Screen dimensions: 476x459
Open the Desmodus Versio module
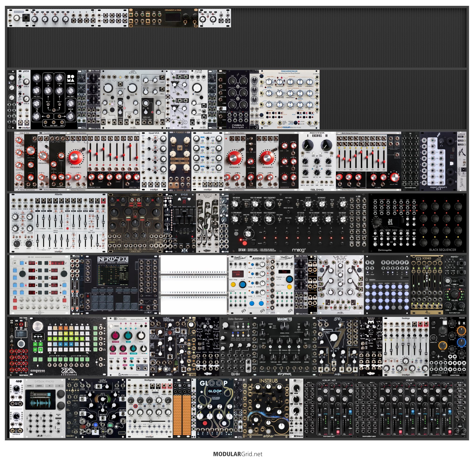tap(371, 346)
